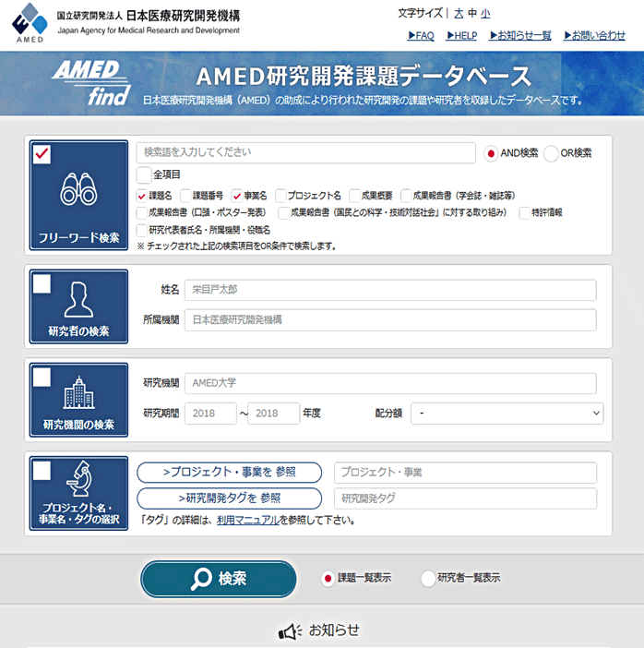Focus the 研究機関 input field
The image size is (644, 648).
[x=390, y=383]
